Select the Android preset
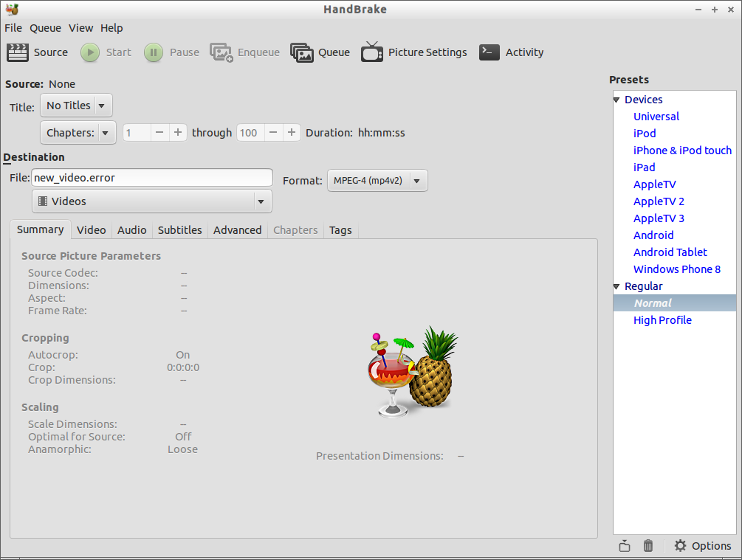This screenshot has width=742, height=560. [x=653, y=235]
